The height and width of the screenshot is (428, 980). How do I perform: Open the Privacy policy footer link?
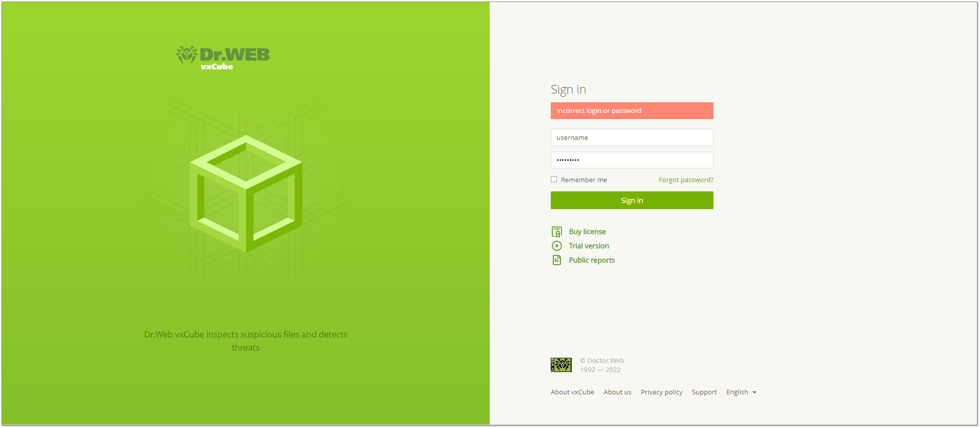coord(662,392)
